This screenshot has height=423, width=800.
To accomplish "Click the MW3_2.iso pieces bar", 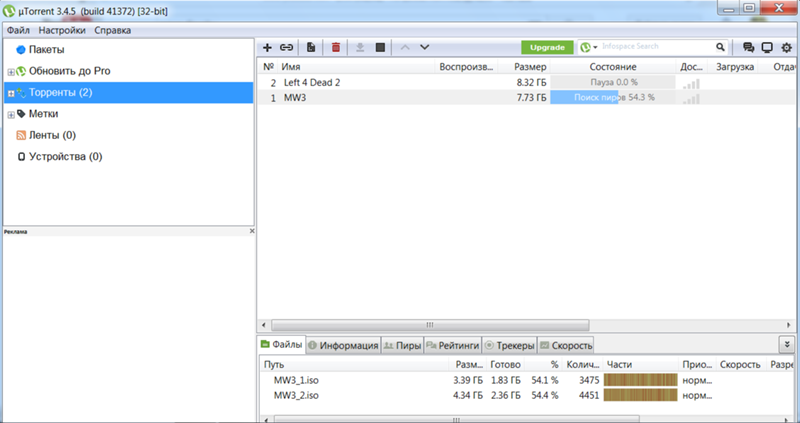I will tap(640, 395).
